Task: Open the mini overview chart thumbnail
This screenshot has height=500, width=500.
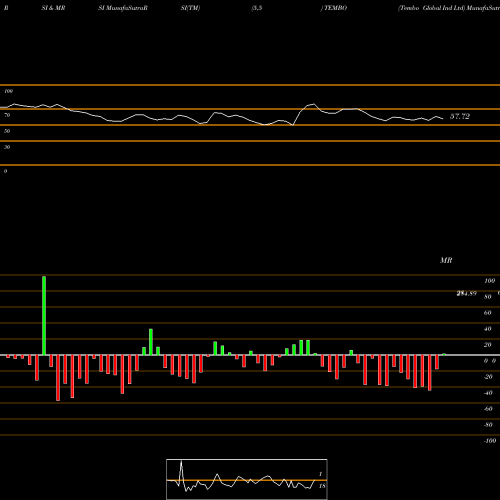Action: pos(247,479)
